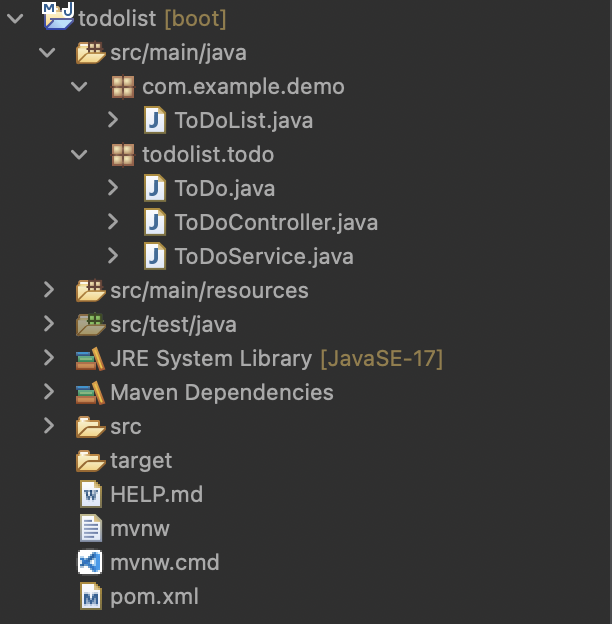Expand the ToDo.java node
This screenshot has width=612, height=624.
(113, 187)
